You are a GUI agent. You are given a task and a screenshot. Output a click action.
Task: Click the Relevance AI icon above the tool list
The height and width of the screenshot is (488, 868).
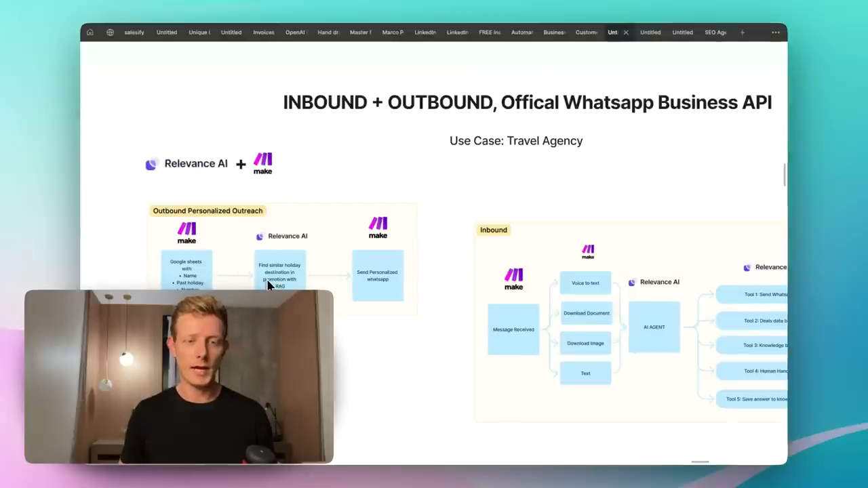(747, 266)
